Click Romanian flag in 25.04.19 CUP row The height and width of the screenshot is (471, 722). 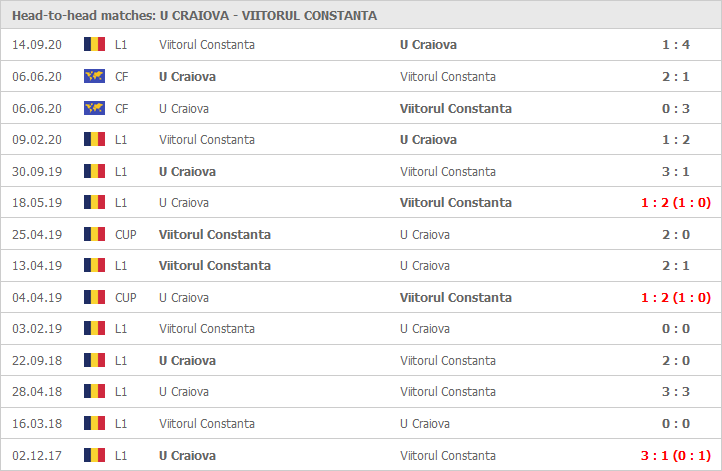pos(94,234)
